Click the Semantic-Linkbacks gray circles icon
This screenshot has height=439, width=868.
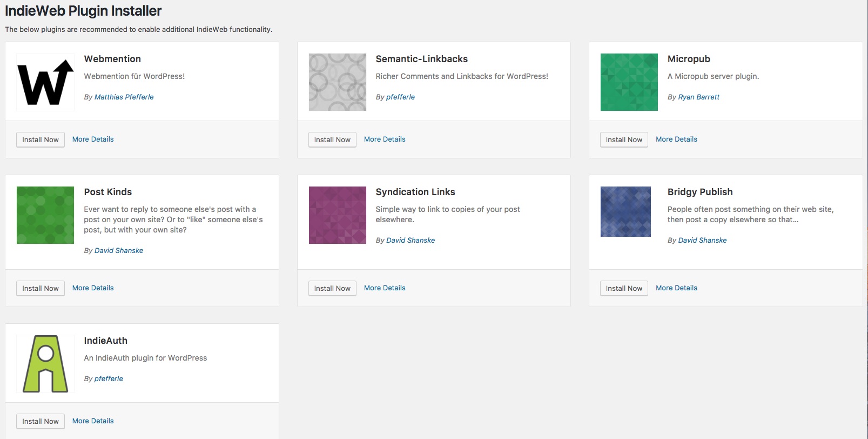coord(338,82)
